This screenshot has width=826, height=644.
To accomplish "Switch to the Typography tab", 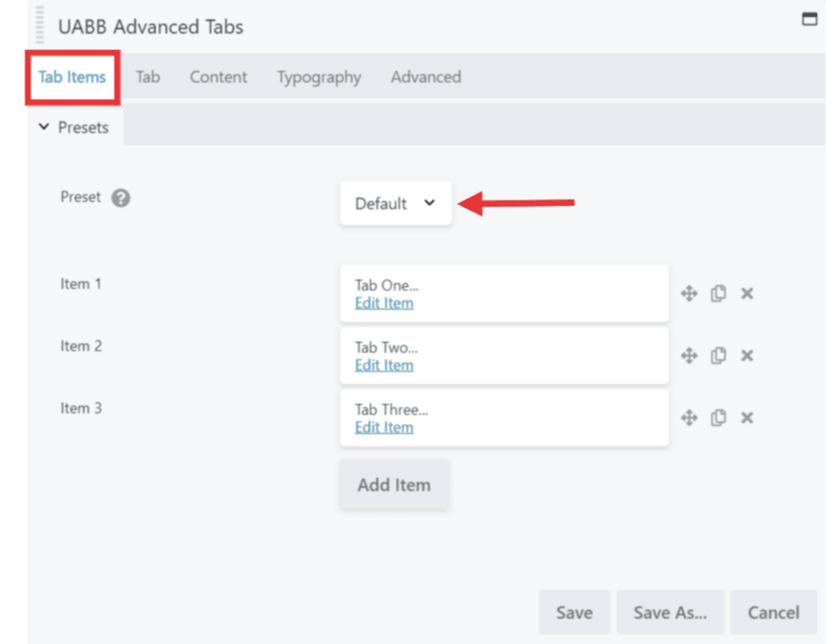I will pos(318,77).
